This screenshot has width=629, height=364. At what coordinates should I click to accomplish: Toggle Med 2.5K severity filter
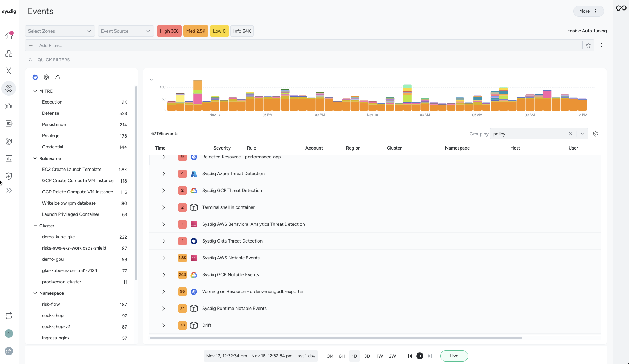point(196,31)
